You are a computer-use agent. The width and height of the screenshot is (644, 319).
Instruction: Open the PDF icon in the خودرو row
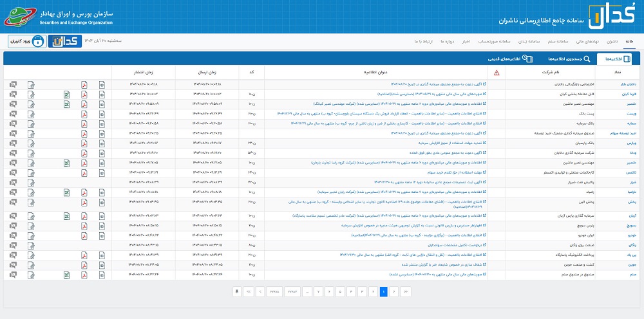84,236
